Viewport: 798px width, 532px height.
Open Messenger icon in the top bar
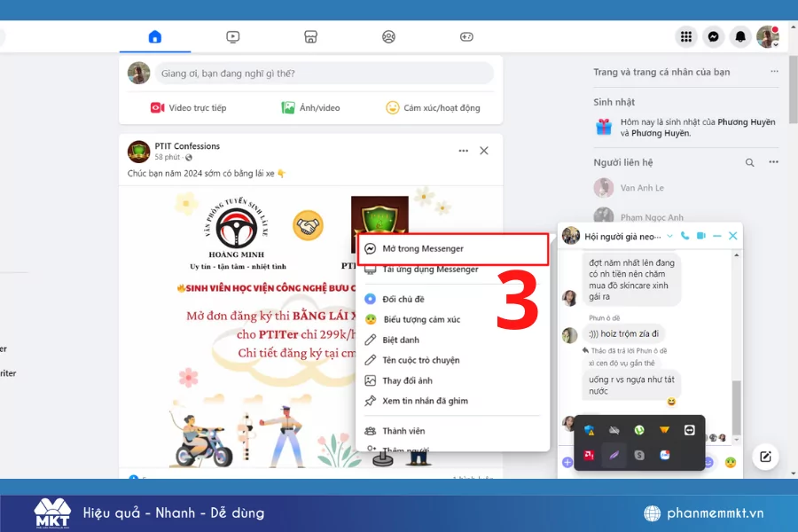(x=713, y=36)
